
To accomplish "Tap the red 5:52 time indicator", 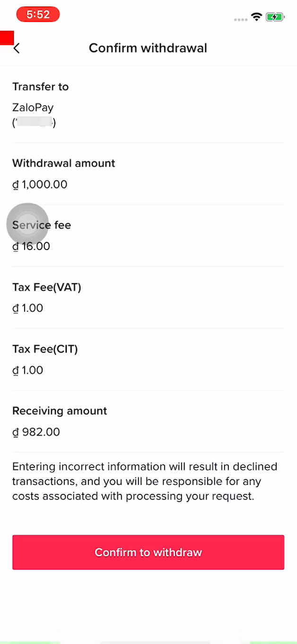I will click(38, 15).
